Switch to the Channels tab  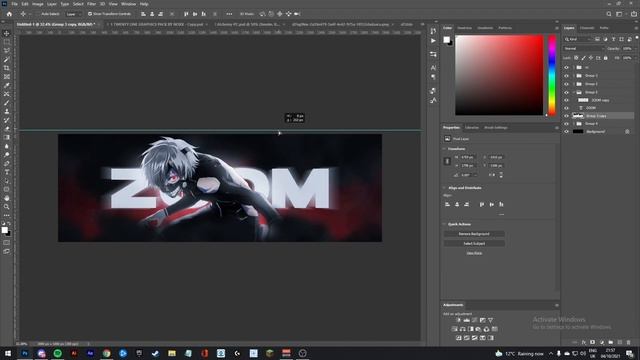pos(587,28)
